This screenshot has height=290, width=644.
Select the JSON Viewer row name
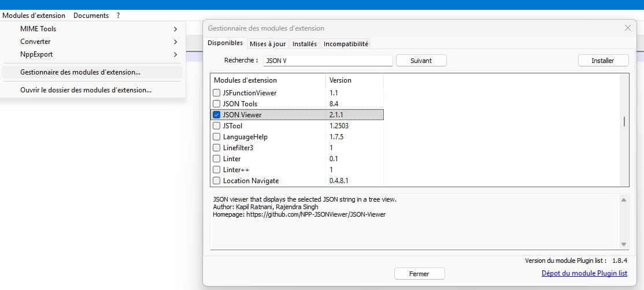point(242,116)
